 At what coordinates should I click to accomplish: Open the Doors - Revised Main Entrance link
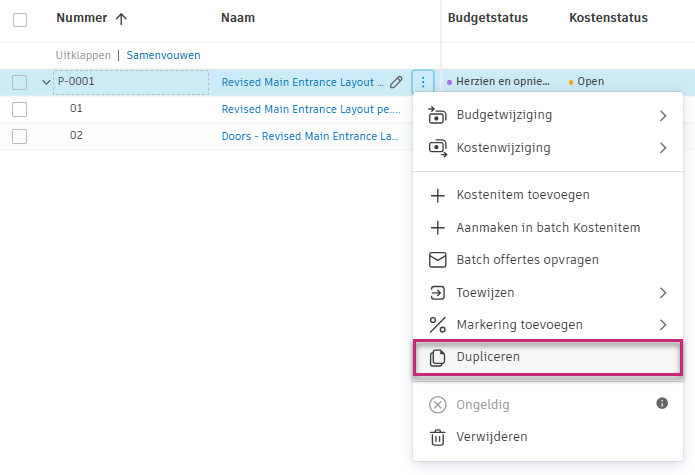point(310,136)
